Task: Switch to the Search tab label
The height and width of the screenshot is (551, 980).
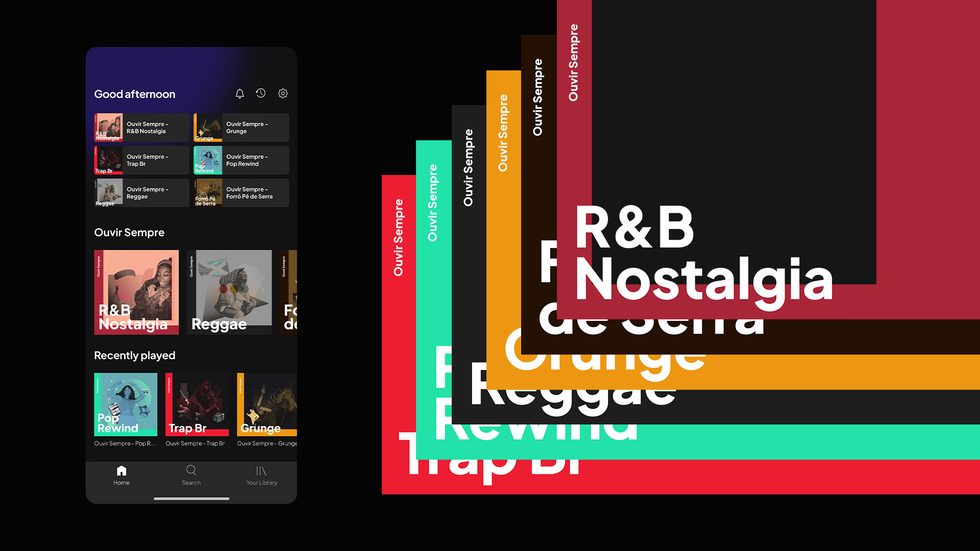Action: pyautogui.click(x=191, y=483)
